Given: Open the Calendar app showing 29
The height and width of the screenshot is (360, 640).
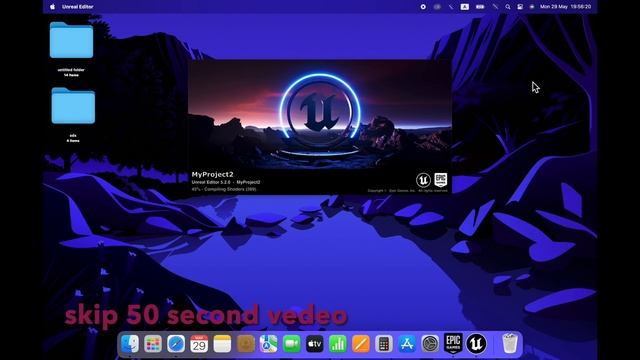Looking at the screenshot, I should [x=199, y=344].
